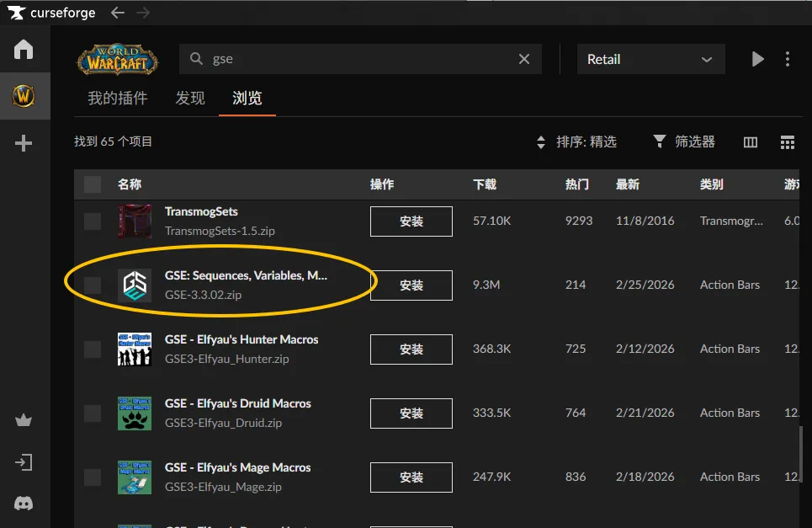This screenshot has width=812, height=528.
Task: Launch game with the play button
Action: point(757,59)
